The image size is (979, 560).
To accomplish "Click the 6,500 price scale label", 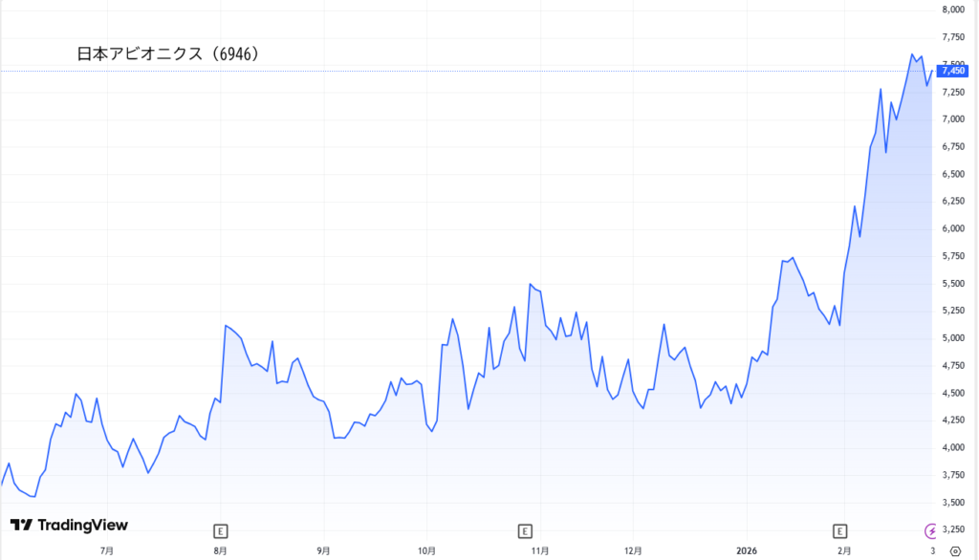I will [953, 175].
